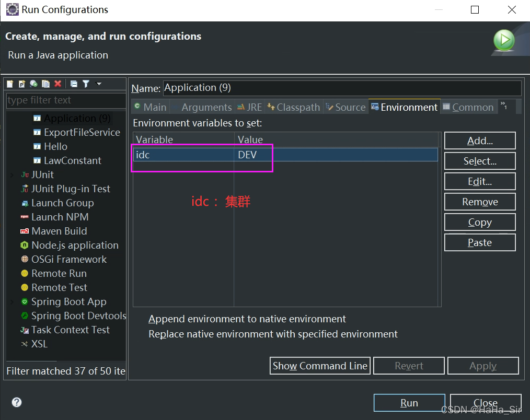Click the Maven Build m2 icon

[x=25, y=231]
